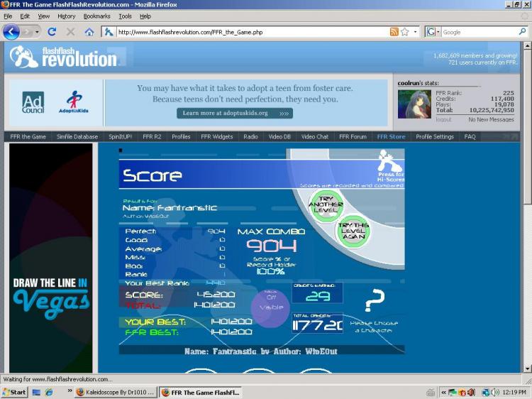This screenshot has height=399, width=532.
Task: Open the FAQ tab
Action: [470, 136]
